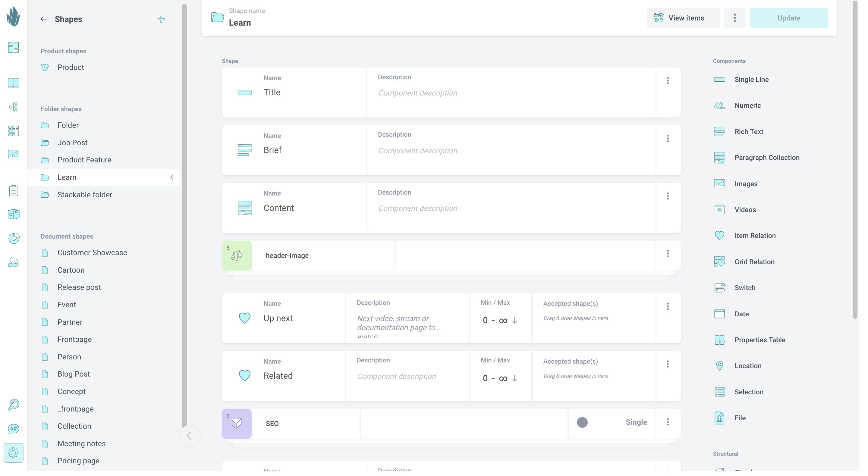
Task: Open shape options three-dot menu in header
Action: tap(734, 18)
